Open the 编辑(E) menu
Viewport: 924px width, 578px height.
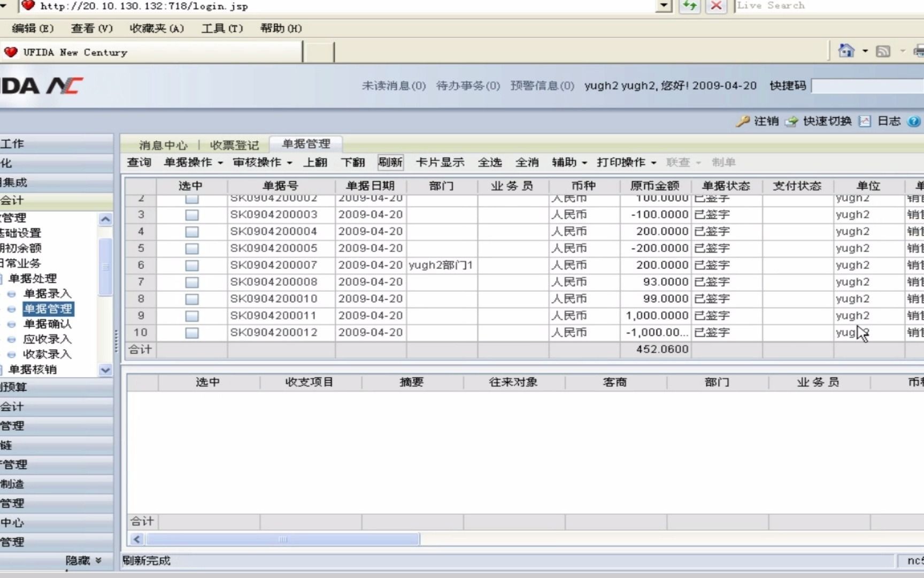pos(33,28)
